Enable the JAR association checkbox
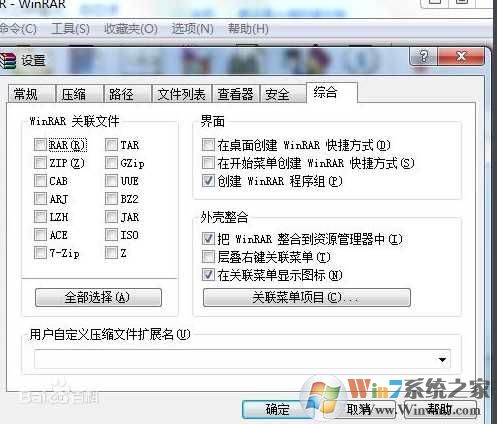The width and height of the screenshot is (497, 424). [111, 217]
